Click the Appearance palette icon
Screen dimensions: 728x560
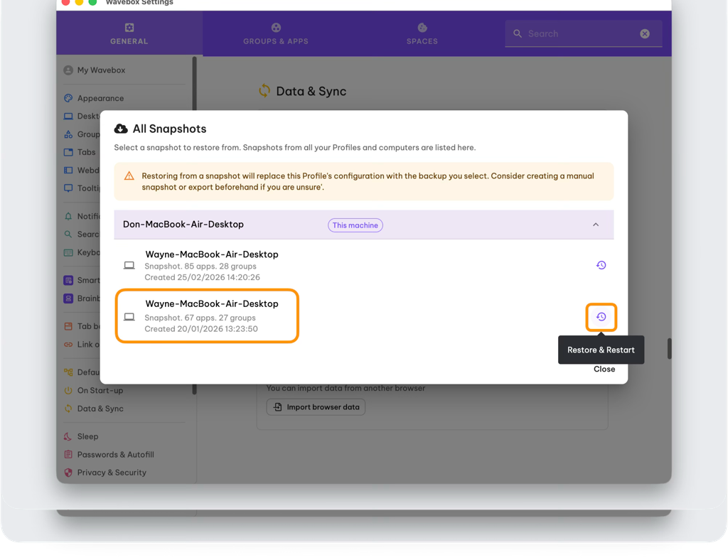pyautogui.click(x=68, y=98)
